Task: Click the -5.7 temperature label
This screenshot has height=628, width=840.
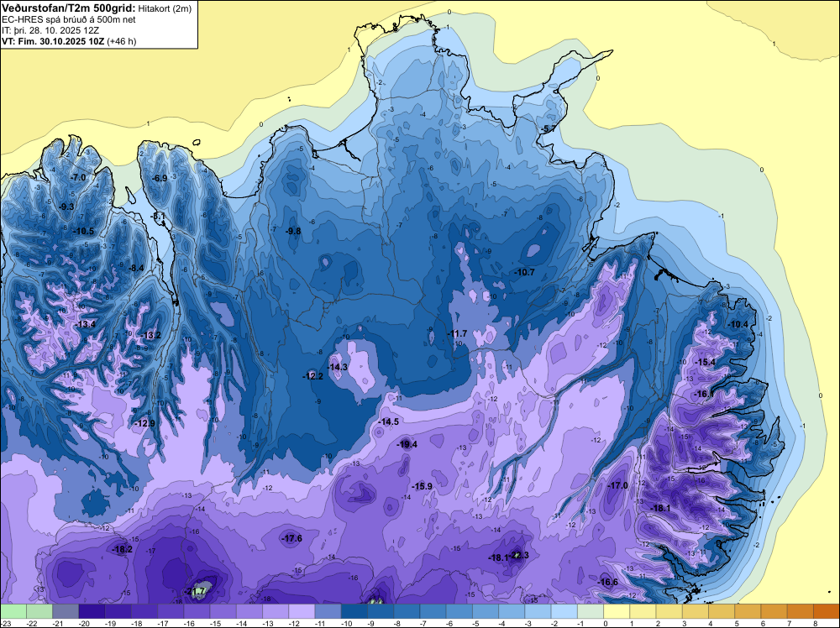Action: tap(548, 129)
